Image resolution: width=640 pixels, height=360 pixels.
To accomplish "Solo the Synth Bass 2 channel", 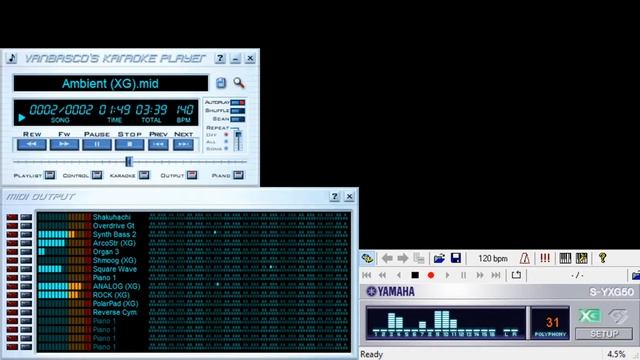I will (26, 234).
